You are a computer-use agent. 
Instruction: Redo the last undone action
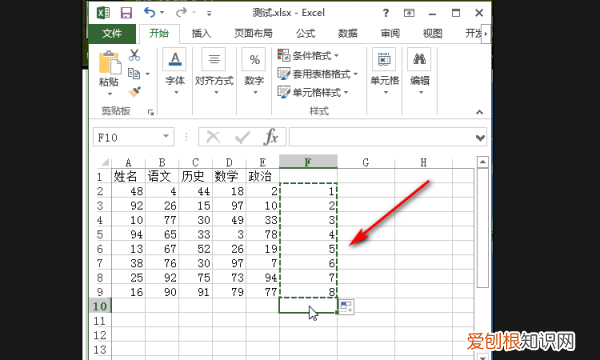[x=181, y=13]
